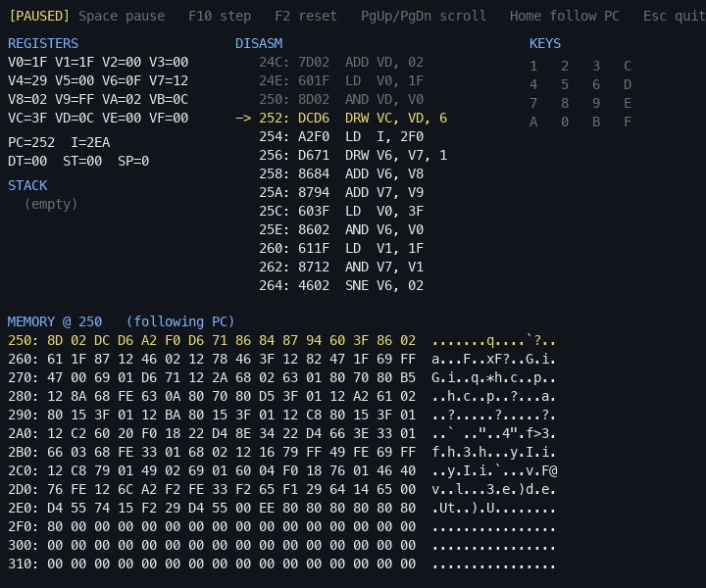Select disassembly line 256 DRW V6, V7, 1

353,155
